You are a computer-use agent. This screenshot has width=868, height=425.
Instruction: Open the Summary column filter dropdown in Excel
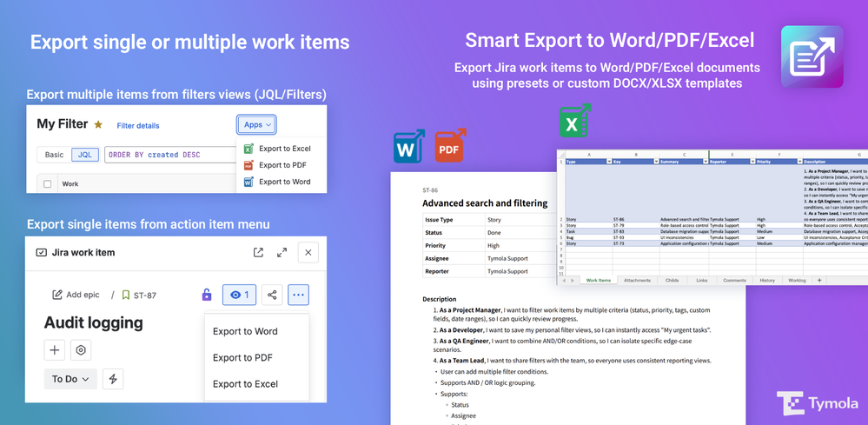coord(706,162)
